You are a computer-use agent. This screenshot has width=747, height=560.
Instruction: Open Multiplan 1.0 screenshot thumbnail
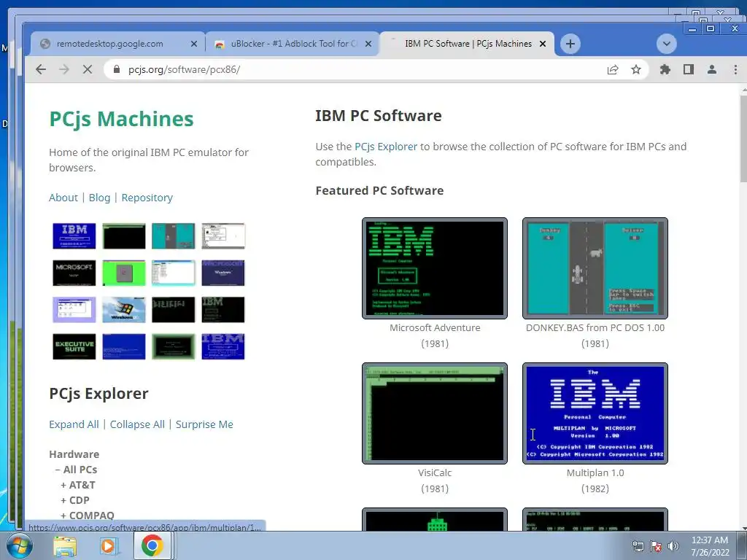click(595, 413)
